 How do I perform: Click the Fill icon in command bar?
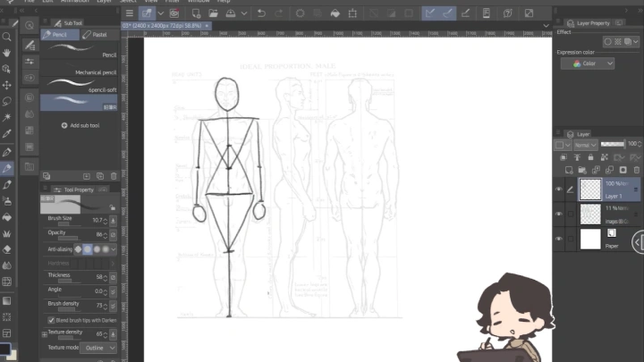335,13
